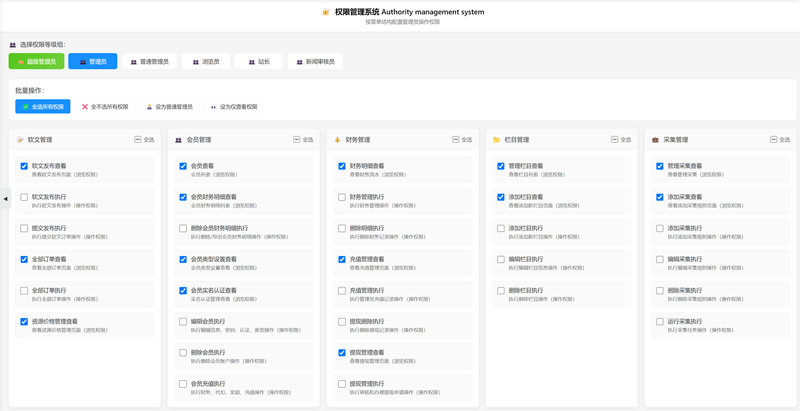Enable the 删除明细执行 permission
The width and height of the screenshot is (800, 411).
[342, 228]
